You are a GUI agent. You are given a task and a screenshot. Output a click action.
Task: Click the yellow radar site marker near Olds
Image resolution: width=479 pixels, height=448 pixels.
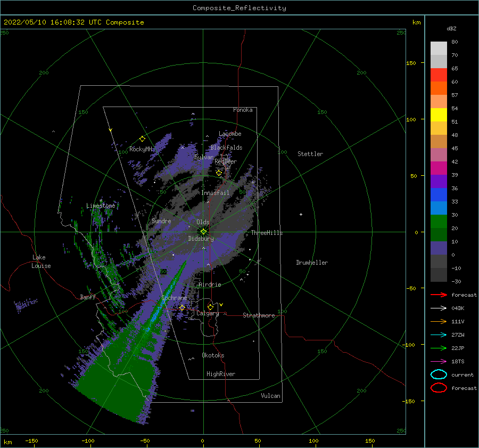click(203, 232)
